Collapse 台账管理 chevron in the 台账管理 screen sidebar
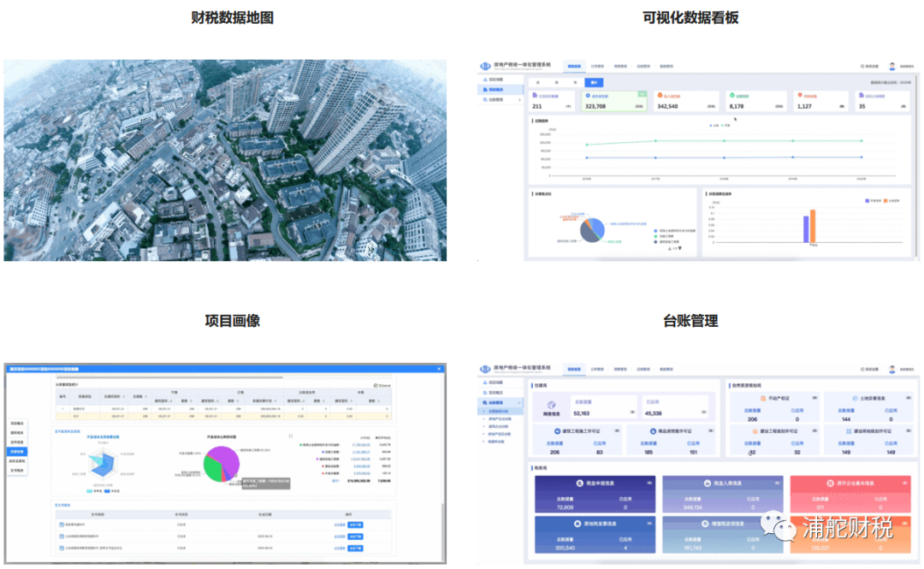This screenshot has height=569, width=924. tap(519, 403)
